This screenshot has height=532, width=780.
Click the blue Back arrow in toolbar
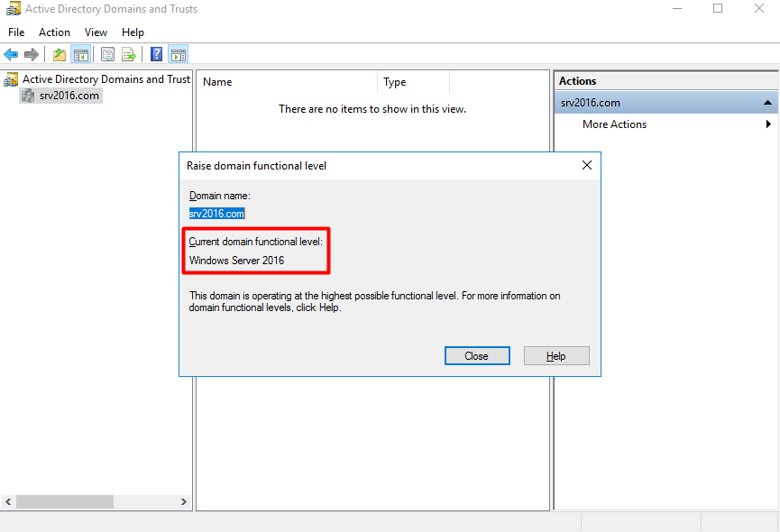tap(11, 55)
